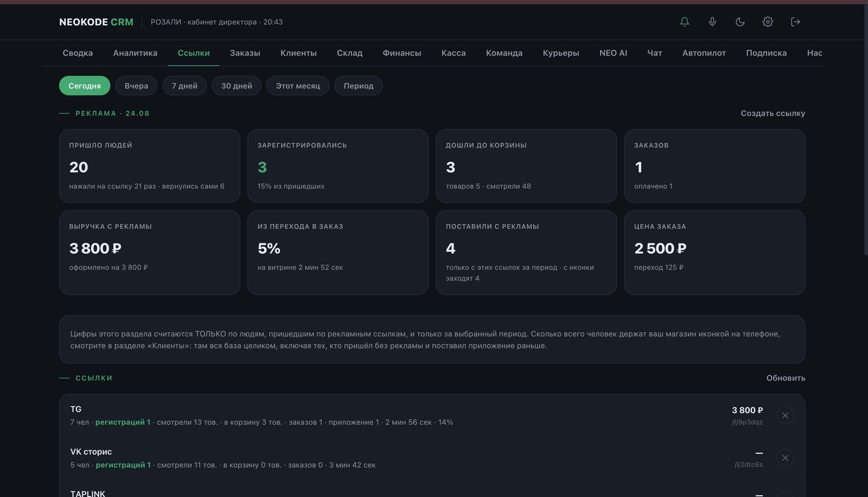
Task: Click the TG revenue 3 800 ₽
Action: click(x=747, y=410)
